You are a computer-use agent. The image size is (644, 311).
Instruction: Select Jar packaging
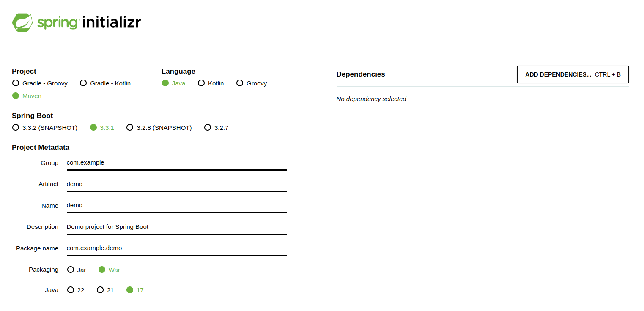pos(77,270)
